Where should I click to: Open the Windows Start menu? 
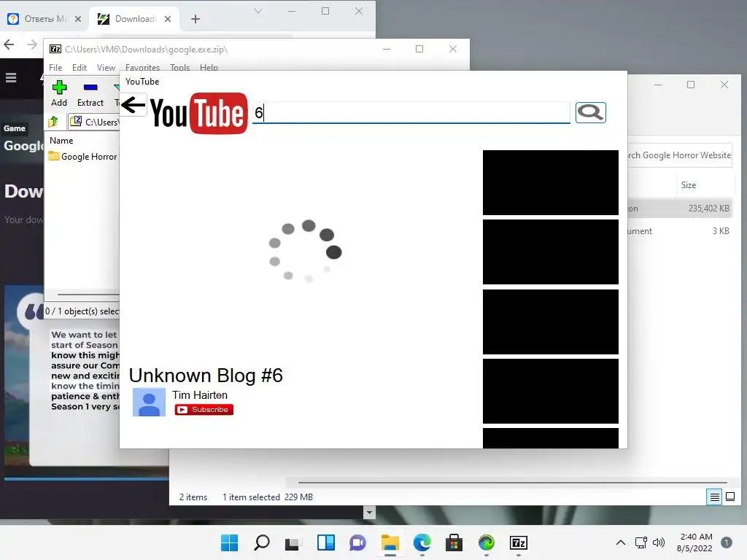point(229,542)
